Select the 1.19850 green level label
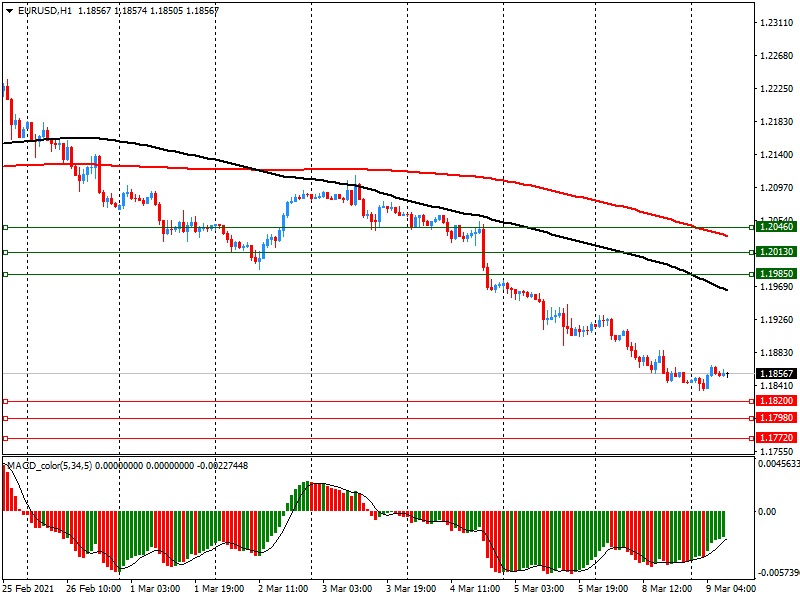The width and height of the screenshot is (800, 600). click(x=776, y=274)
